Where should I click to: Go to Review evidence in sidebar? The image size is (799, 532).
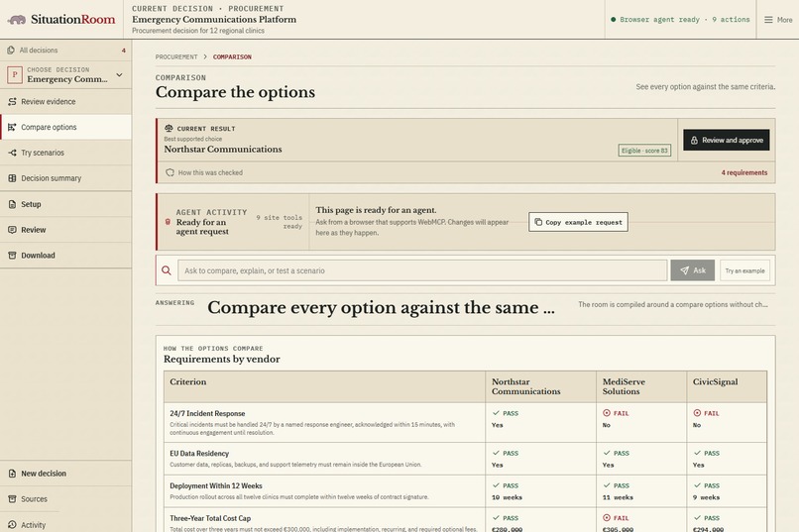[65, 102]
